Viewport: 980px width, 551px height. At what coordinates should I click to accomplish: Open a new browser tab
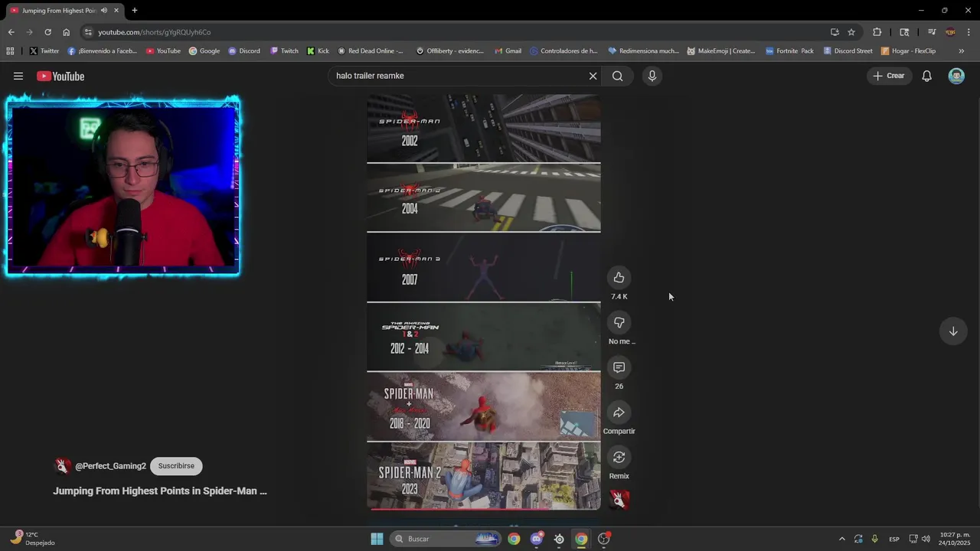135,11
